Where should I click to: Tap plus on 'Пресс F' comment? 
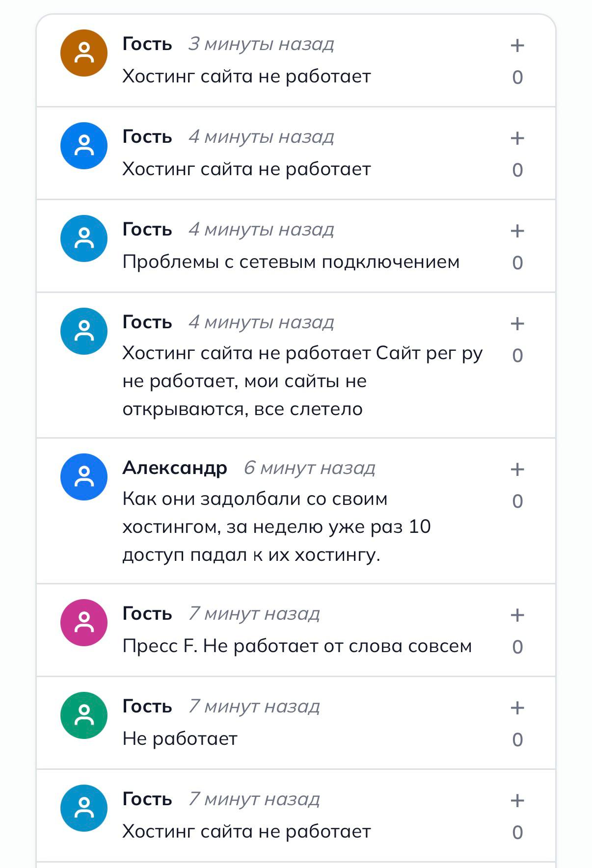point(517,615)
